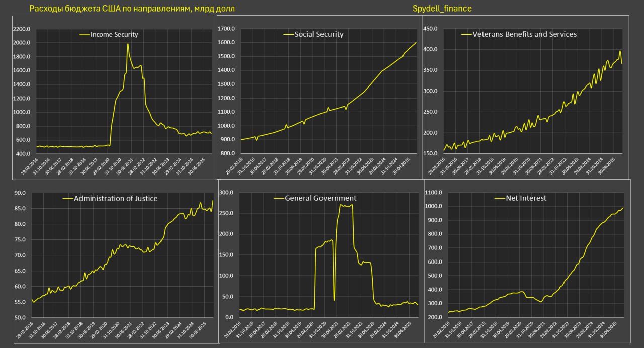Select the Administration of Justice legend label
Viewport: 644px width, 348px height.
coord(115,198)
